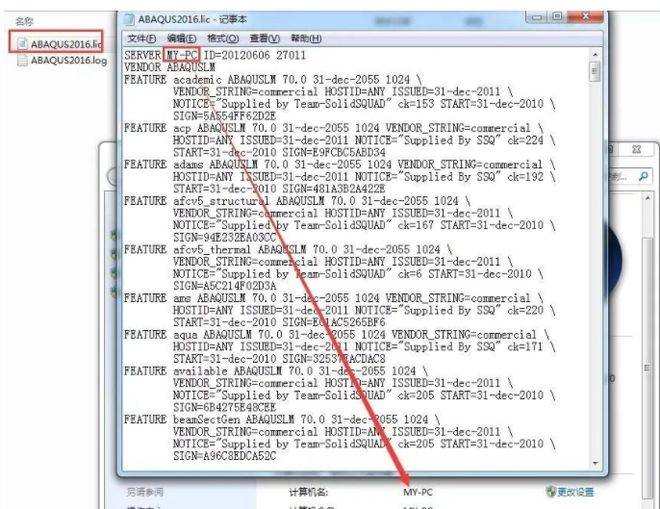
Task: Click the 另请参阅 label in System window
Action: [x=145, y=492]
